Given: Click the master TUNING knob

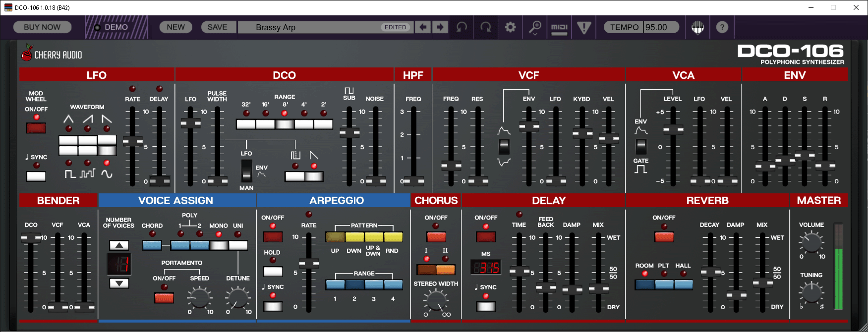Looking at the screenshot, I should (811, 293).
